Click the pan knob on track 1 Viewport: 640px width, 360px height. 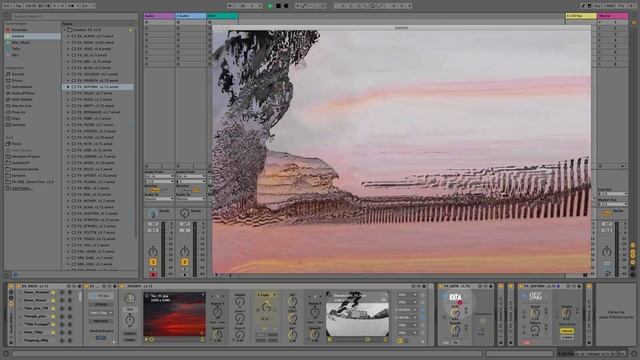[x=153, y=251]
